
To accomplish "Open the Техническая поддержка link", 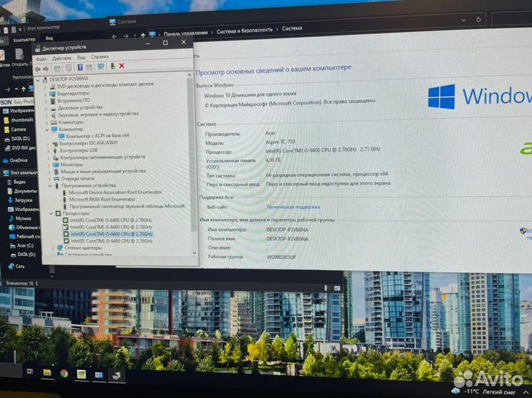I will tap(293, 208).
